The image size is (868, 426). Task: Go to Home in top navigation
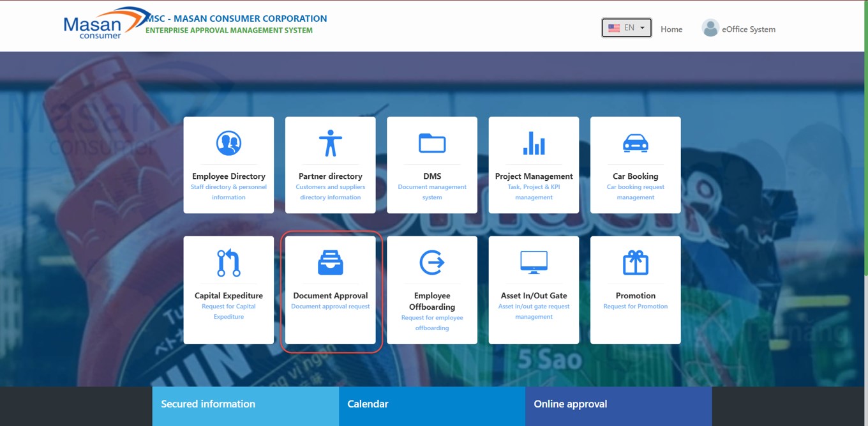tap(671, 29)
